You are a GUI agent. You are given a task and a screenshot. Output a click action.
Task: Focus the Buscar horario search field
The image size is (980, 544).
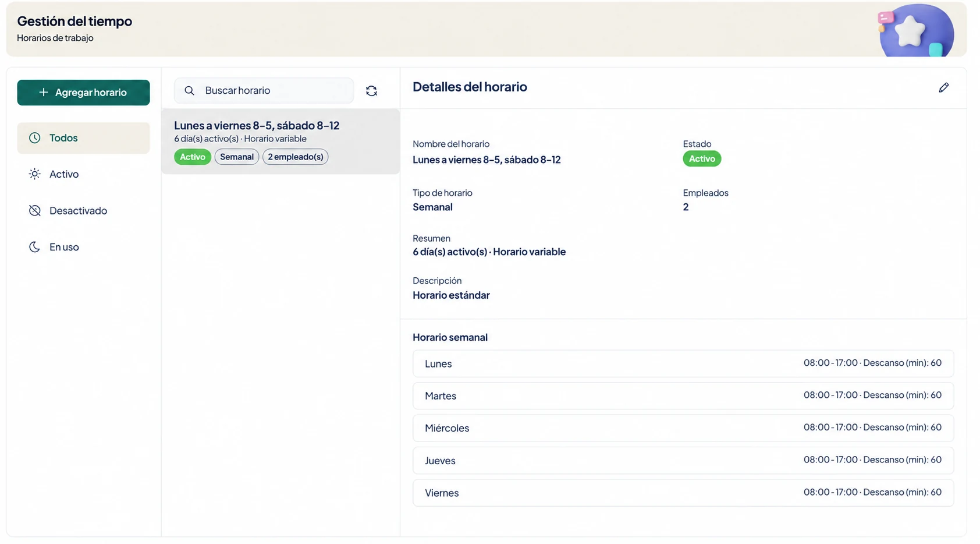coord(264,91)
